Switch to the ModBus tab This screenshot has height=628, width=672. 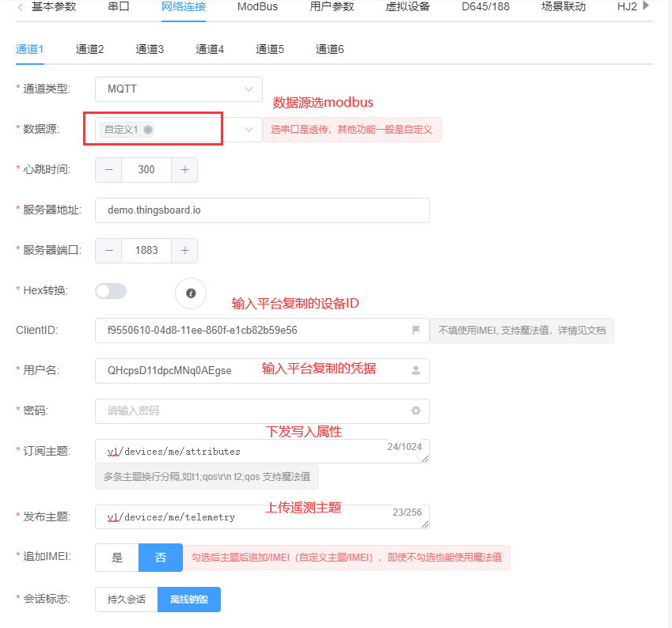[x=257, y=7]
